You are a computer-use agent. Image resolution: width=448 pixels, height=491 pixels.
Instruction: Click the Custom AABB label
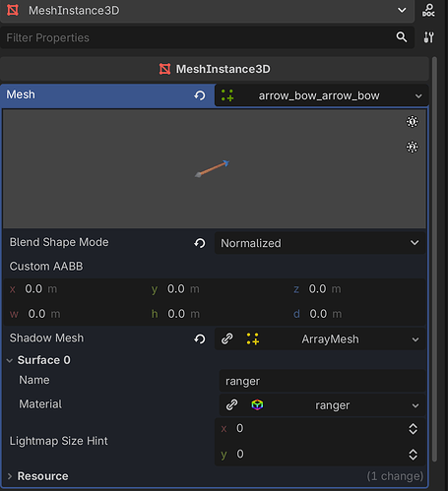[46, 267]
